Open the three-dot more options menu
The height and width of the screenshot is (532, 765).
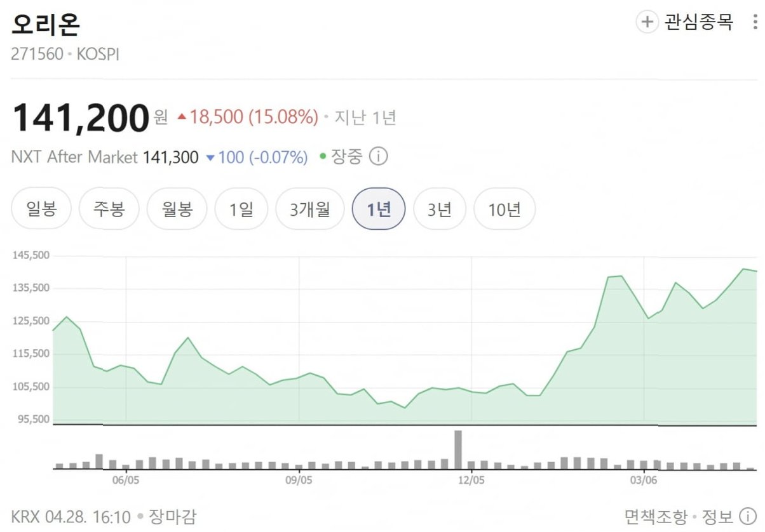click(x=754, y=22)
